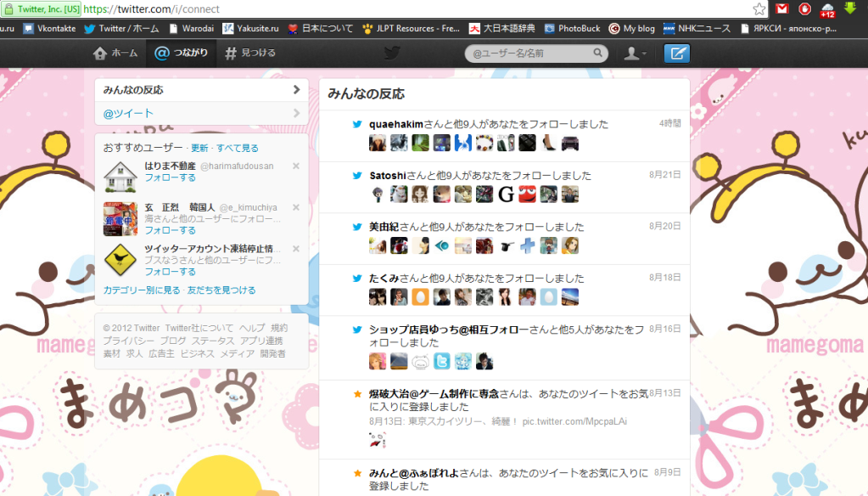Dismiss the @e_kimuchiya suggestion
868x496 pixels.
coord(296,207)
